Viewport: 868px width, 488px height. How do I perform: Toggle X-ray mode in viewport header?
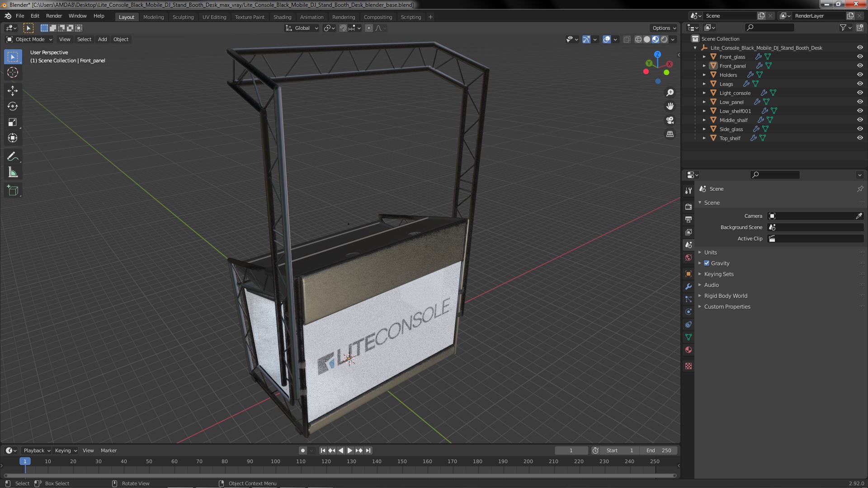coord(627,39)
